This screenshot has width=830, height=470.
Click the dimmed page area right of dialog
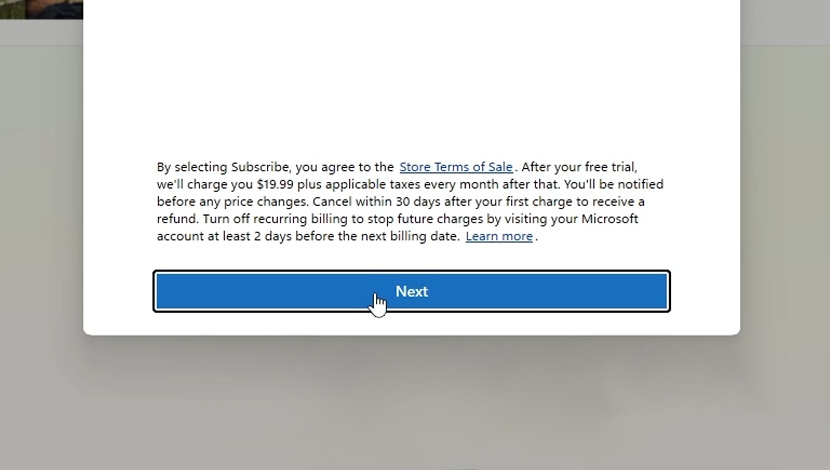[785, 212]
